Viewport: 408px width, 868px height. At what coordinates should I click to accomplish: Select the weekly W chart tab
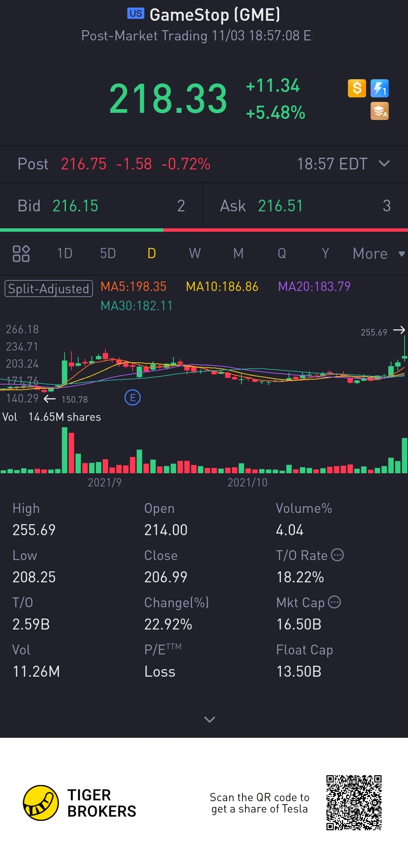(195, 253)
